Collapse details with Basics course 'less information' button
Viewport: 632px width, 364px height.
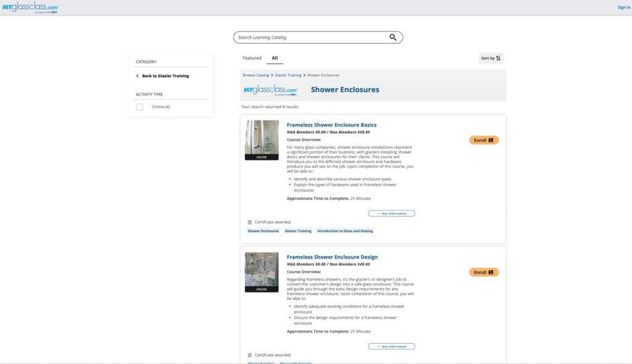tap(391, 213)
